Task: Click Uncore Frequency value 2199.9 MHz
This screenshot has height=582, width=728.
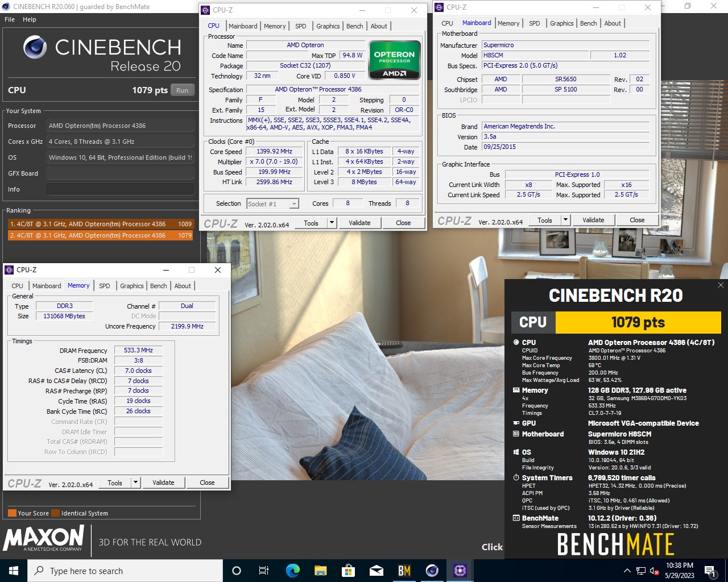Action: [187, 326]
